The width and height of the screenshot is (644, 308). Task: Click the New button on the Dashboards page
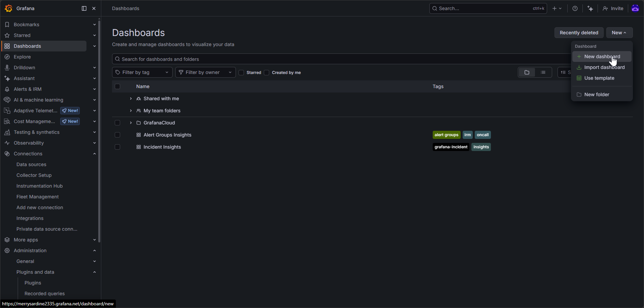point(619,33)
